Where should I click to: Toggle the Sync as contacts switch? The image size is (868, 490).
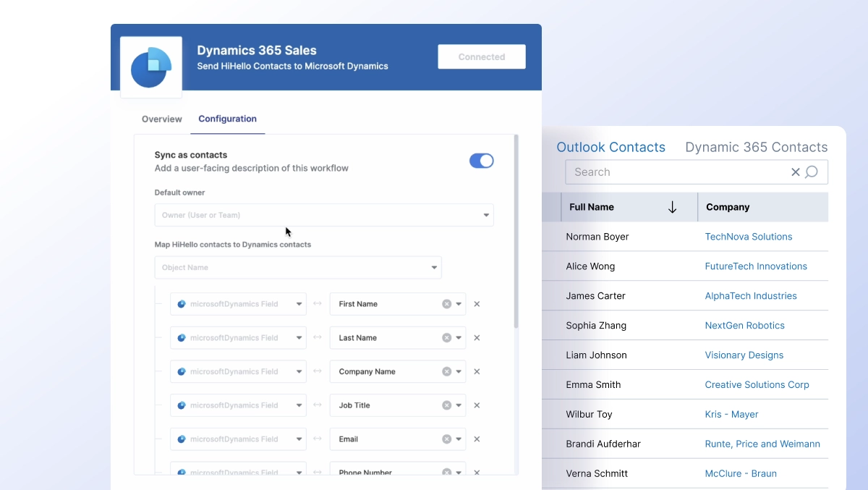(482, 161)
